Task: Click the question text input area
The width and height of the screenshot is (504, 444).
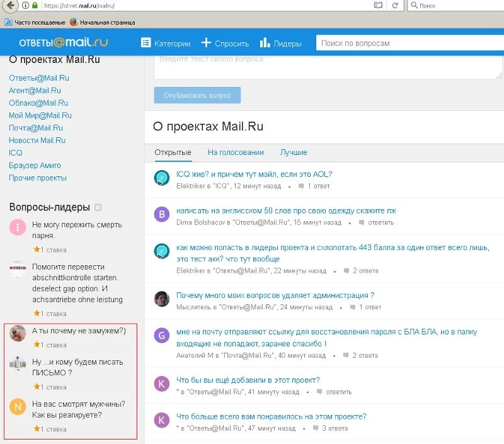Action: 328,67
